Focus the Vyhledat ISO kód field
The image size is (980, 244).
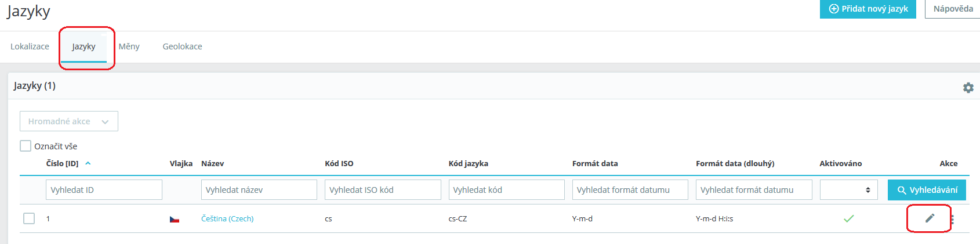(x=383, y=190)
